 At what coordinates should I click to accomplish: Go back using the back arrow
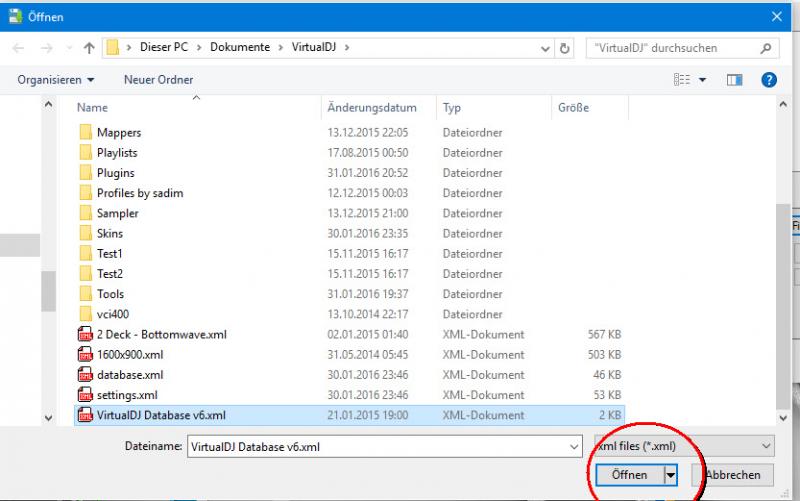tap(18, 48)
